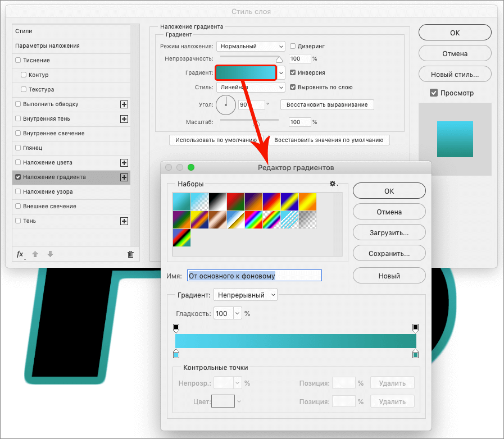The height and width of the screenshot is (439, 504).
Task: Enable the Тиснение checkbox
Action: 18,60
